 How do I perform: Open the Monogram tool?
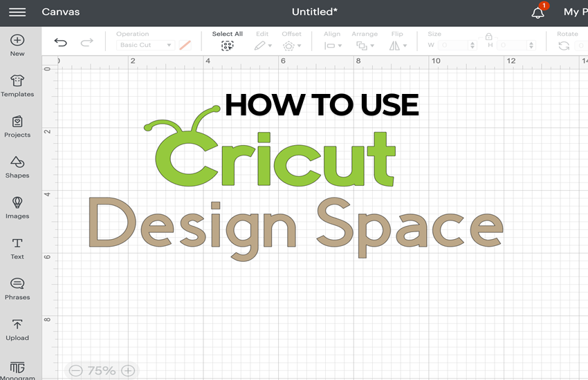(x=17, y=370)
